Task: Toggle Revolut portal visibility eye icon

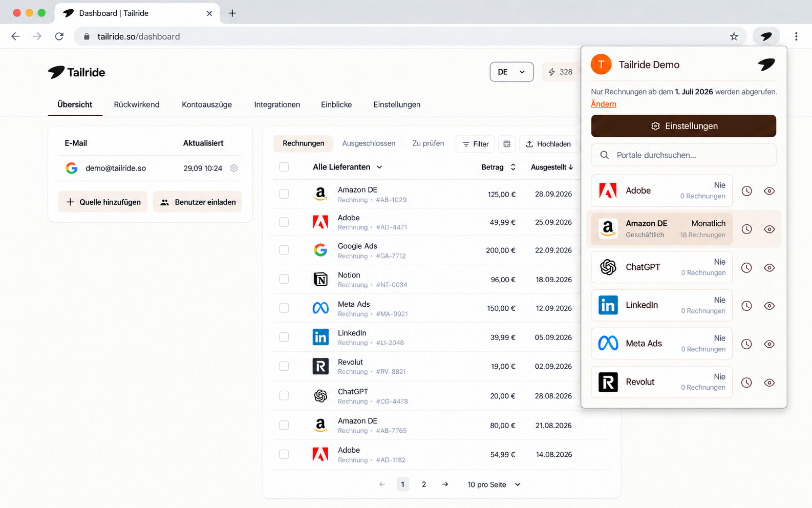Action: 769,383
